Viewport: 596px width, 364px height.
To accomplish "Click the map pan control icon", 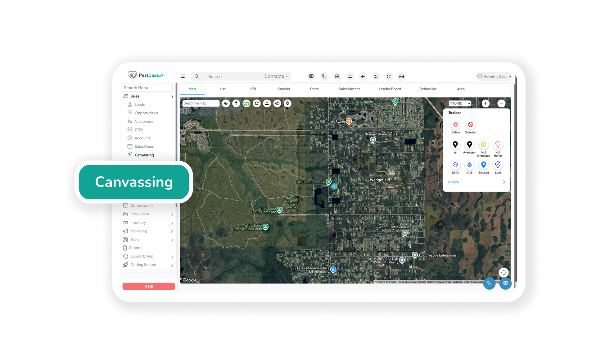I will (x=503, y=272).
